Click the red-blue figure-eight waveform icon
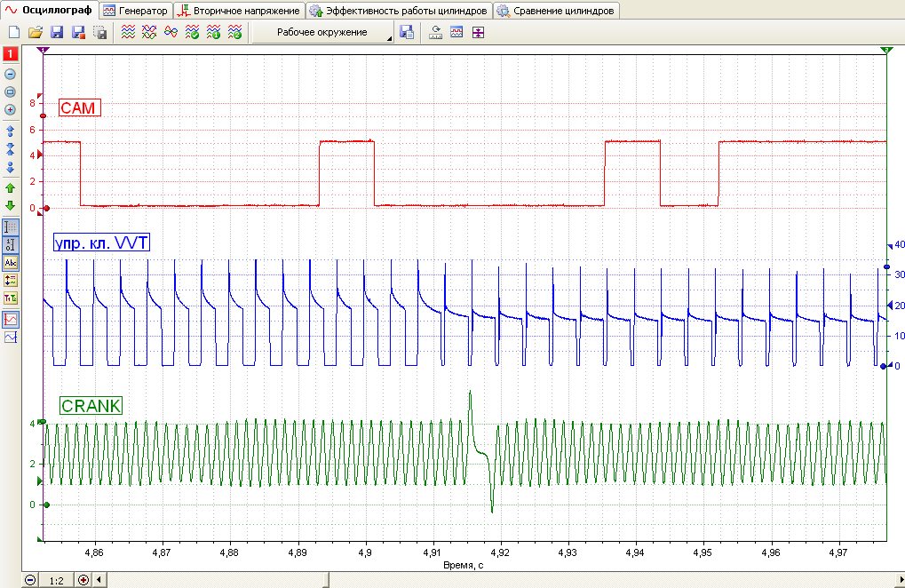Image resolution: width=905 pixels, height=588 pixels. point(171,32)
